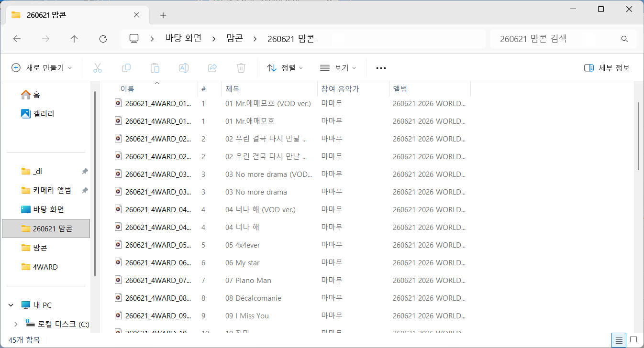Click the Cut scissors icon in toolbar
Screen dimensions: 644x348
(98, 68)
